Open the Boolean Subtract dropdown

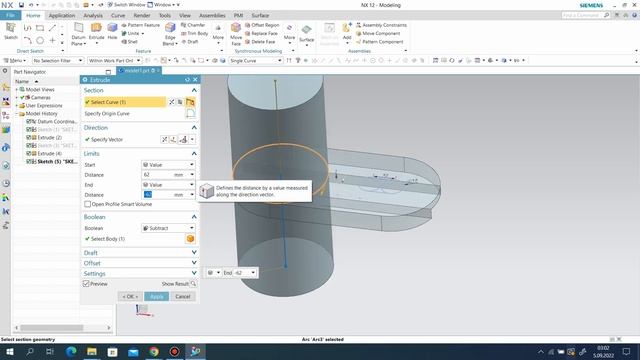point(168,228)
